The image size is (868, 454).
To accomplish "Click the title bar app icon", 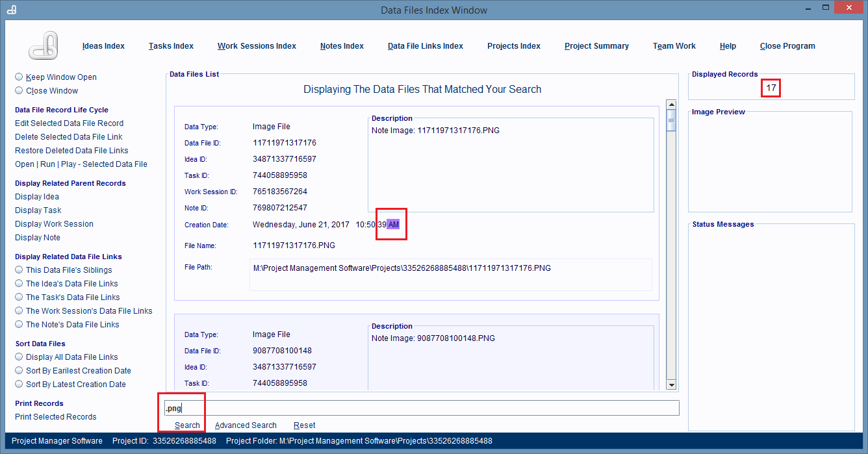I will point(11,10).
